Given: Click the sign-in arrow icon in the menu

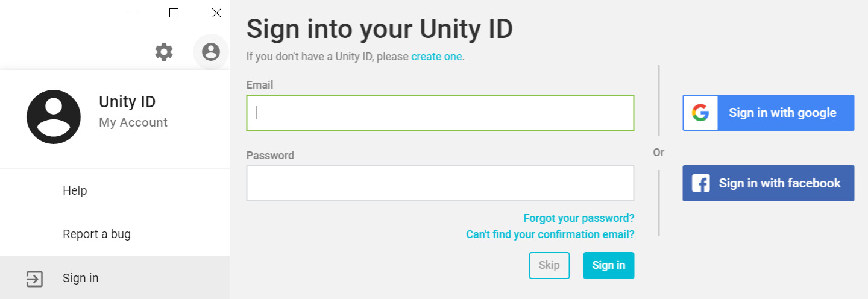Looking at the screenshot, I should (x=34, y=279).
